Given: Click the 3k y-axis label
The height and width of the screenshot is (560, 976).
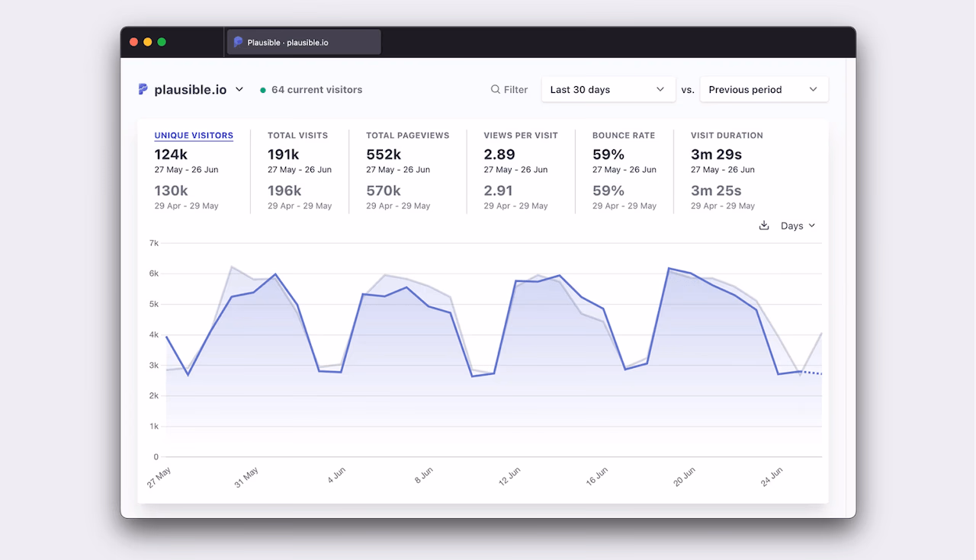Looking at the screenshot, I should pos(154,366).
